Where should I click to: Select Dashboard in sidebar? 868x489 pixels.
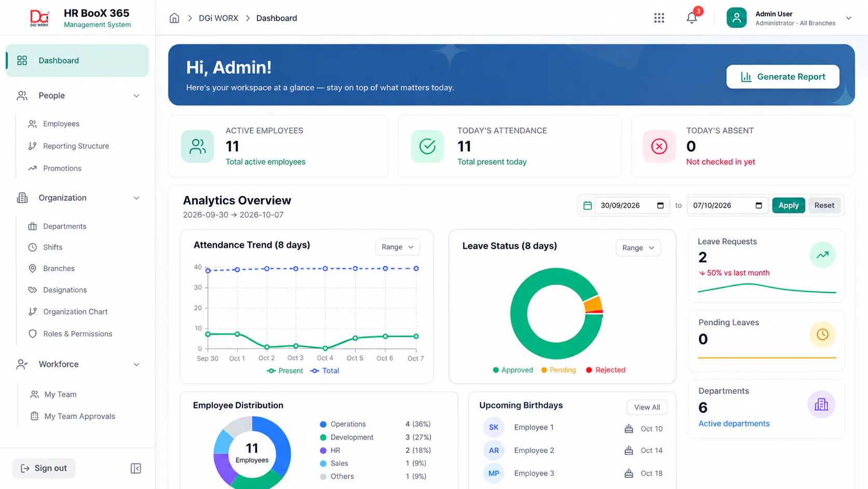[77, 60]
